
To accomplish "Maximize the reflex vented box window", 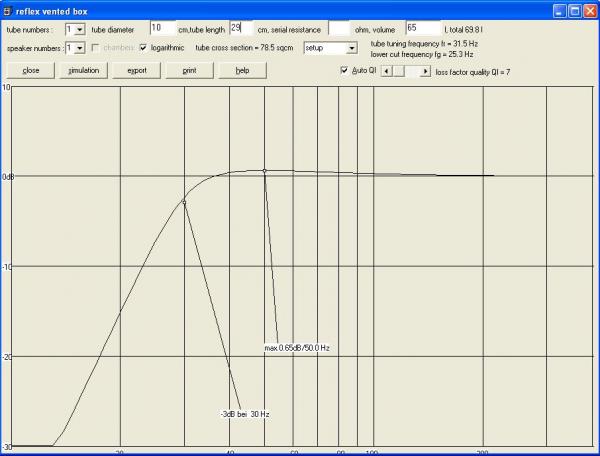I will tap(573, 9).
